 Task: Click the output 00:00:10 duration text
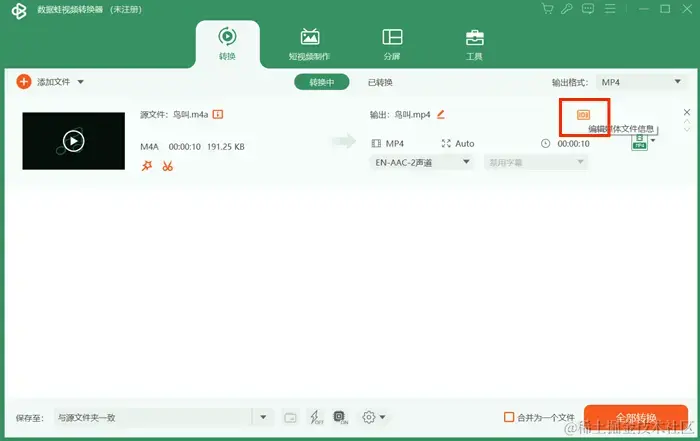pyautogui.click(x=573, y=144)
